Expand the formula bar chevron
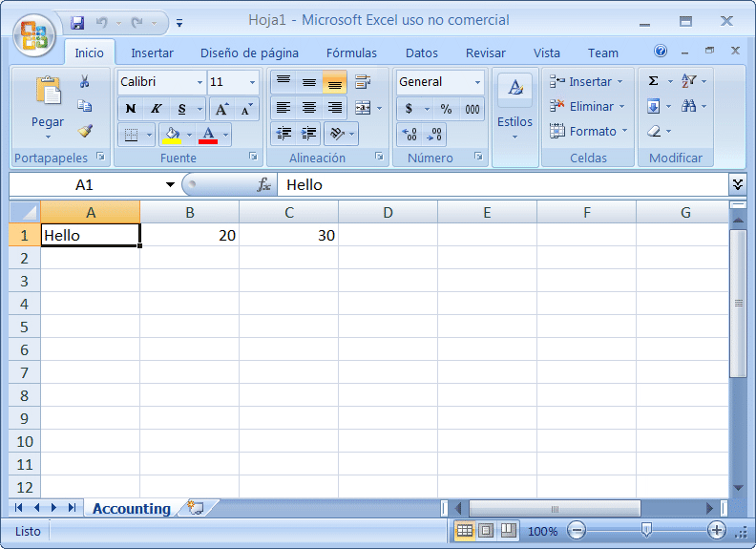The image size is (756, 549). click(738, 184)
